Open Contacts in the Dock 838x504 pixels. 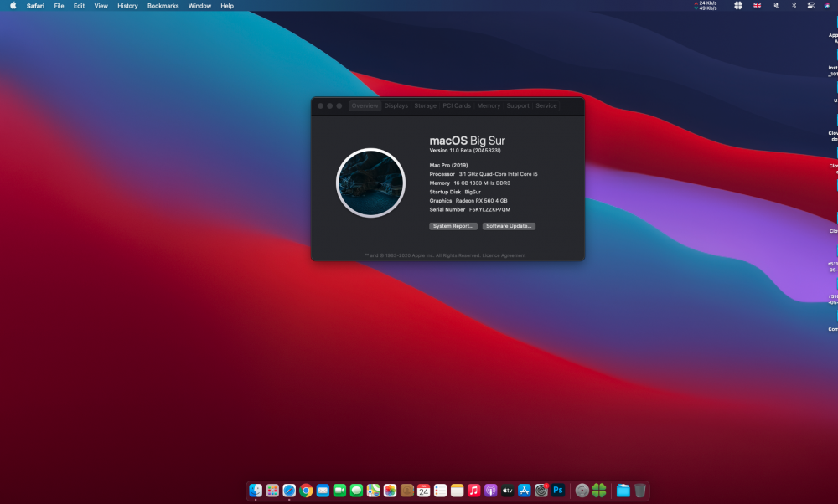(406, 490)
